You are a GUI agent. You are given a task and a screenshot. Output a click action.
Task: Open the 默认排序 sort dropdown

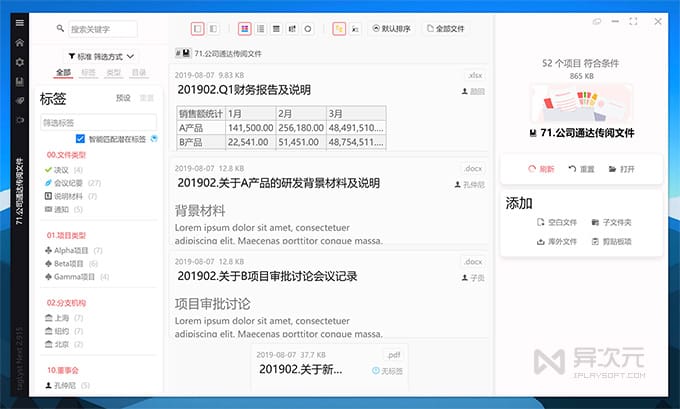392,29
